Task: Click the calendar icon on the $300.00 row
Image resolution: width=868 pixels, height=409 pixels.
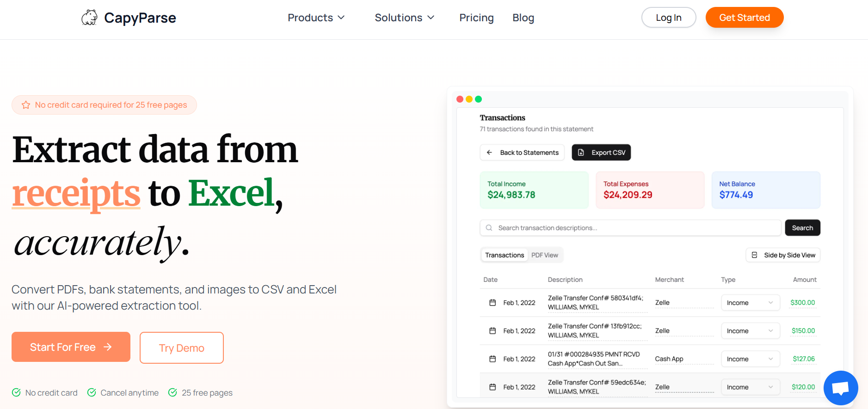Action: click(492, 303)
